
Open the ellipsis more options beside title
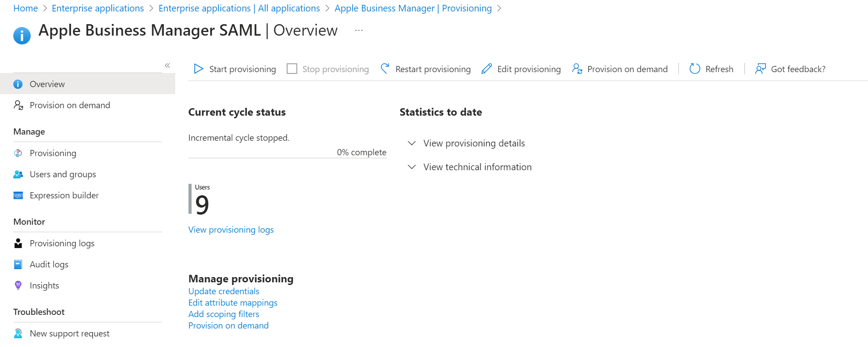tap(359, 30)
